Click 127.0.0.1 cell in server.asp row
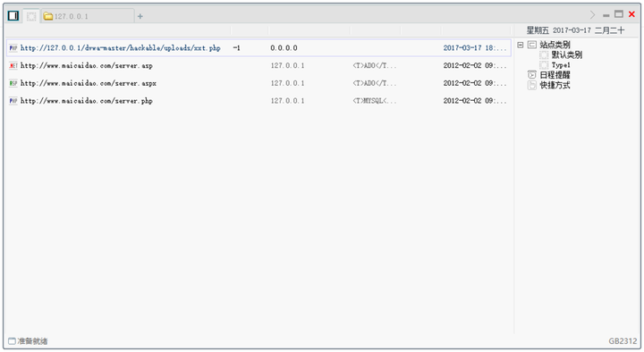This screenshot has width=644, height=352. 287,65
